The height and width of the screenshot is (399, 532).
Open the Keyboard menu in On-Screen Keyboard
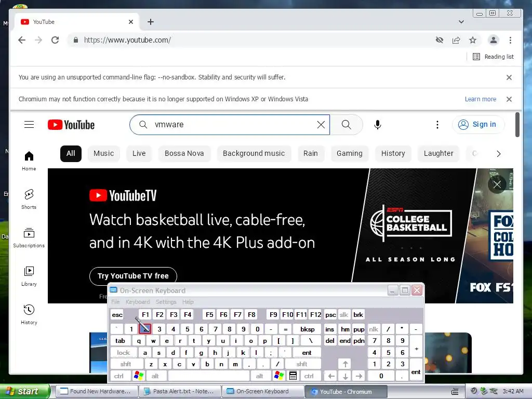coord(138,302)
